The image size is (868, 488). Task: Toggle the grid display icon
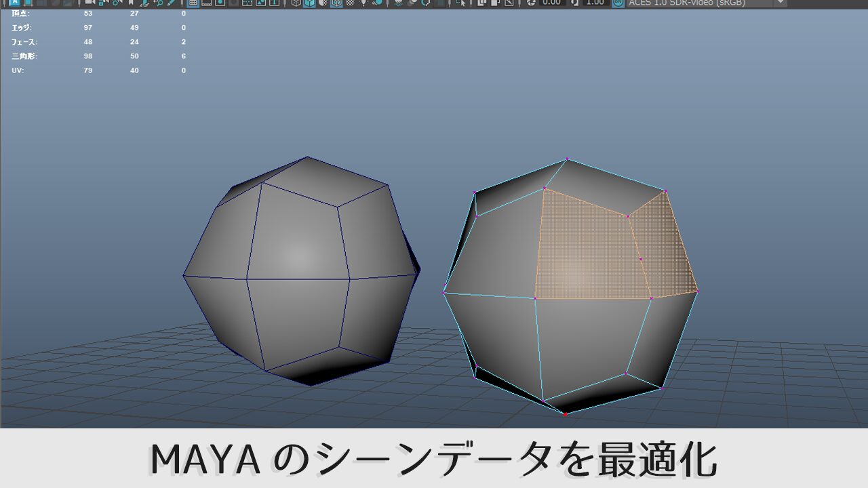pos(193,5)
